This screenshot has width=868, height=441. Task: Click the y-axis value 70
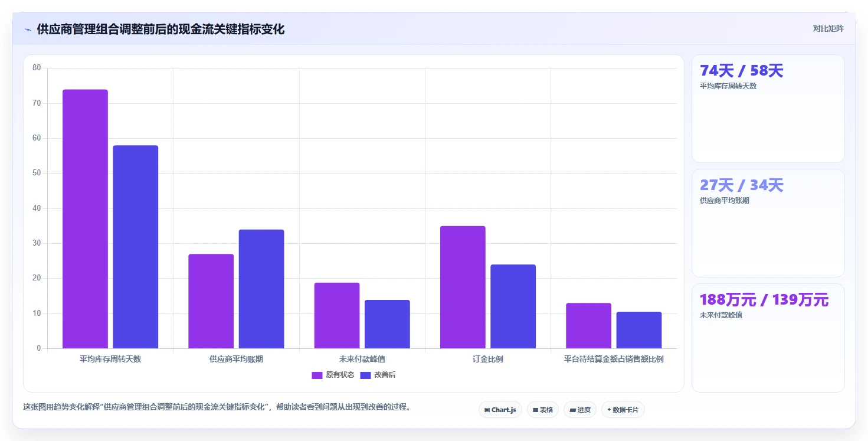click(37, 103)
